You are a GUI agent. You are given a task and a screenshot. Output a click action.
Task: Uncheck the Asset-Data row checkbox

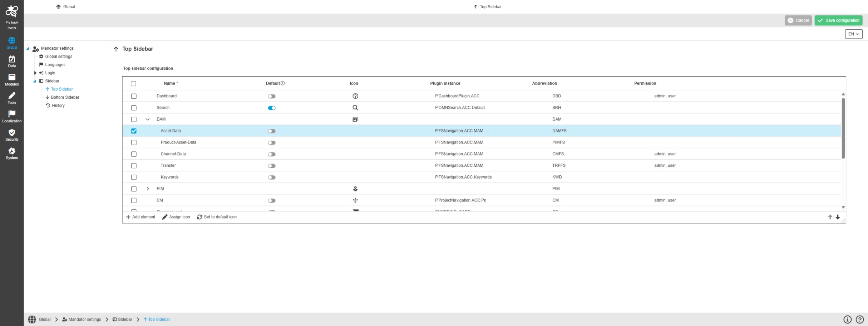(134, 131)
